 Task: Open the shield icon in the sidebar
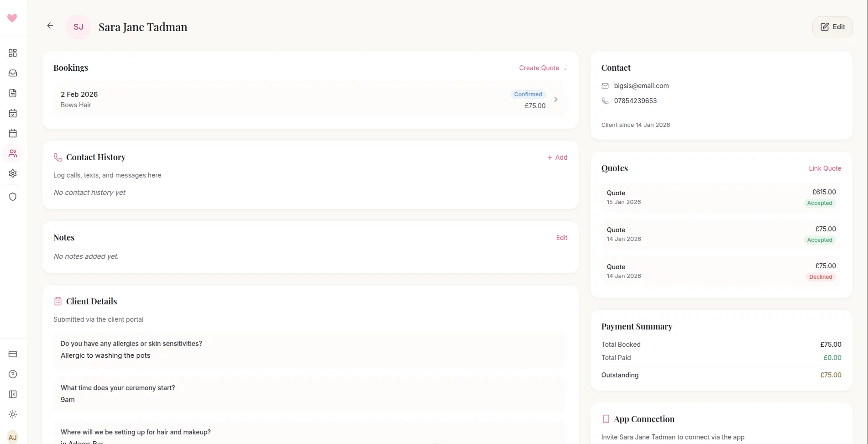click(x=12, y=196)
